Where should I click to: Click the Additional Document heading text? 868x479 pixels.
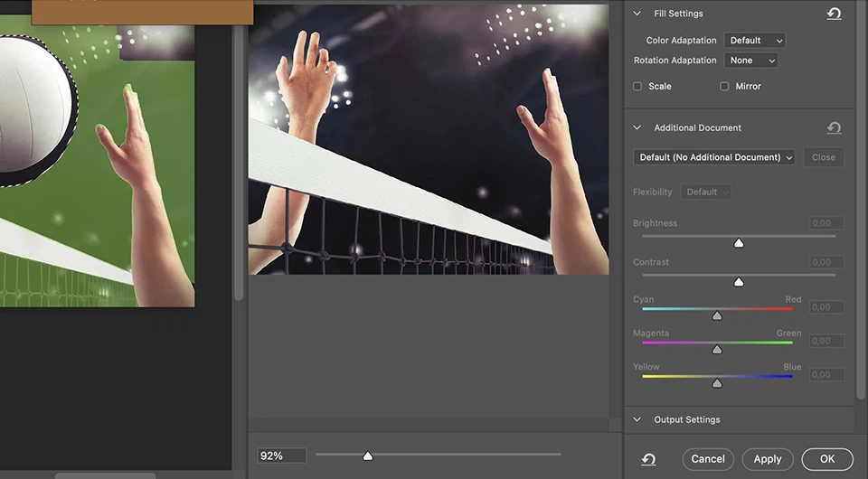tap(697, 127)
